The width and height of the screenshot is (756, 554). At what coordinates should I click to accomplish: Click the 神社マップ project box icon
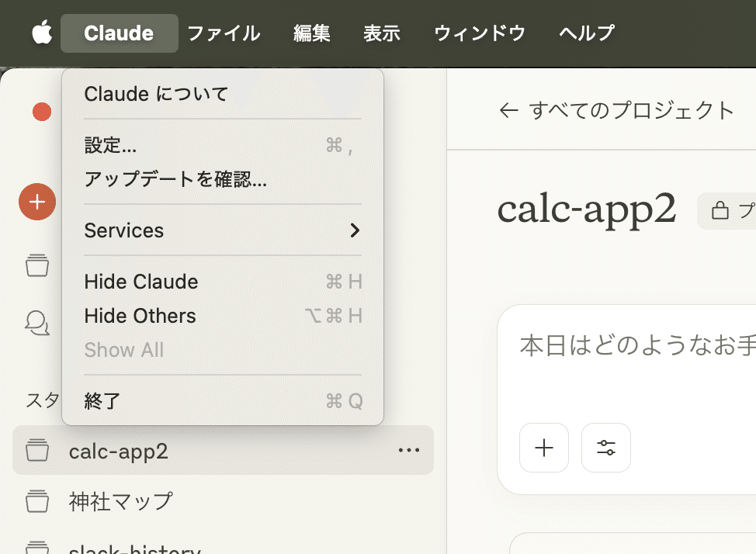(36, 502)
